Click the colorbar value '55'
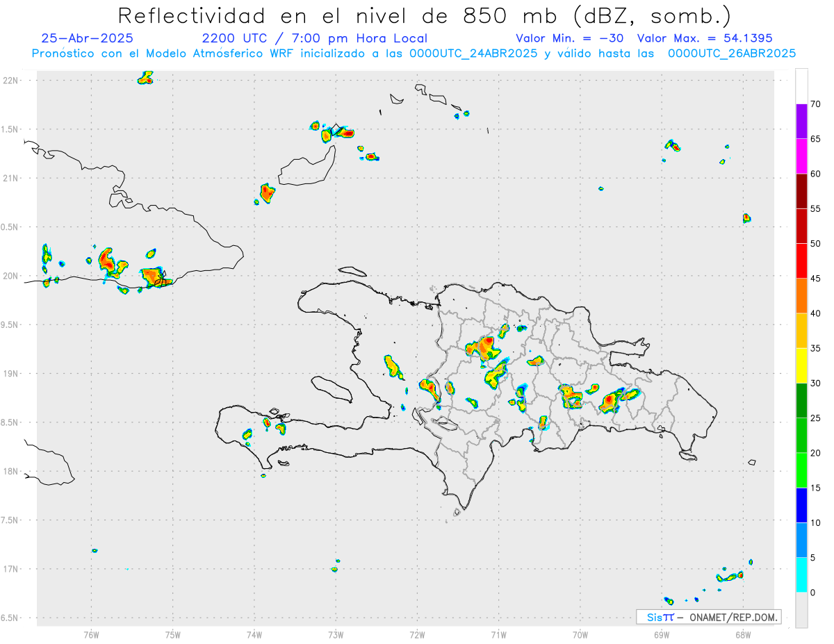Image resolution: width=834 pixels, height=644 pixels. [815, 208]
